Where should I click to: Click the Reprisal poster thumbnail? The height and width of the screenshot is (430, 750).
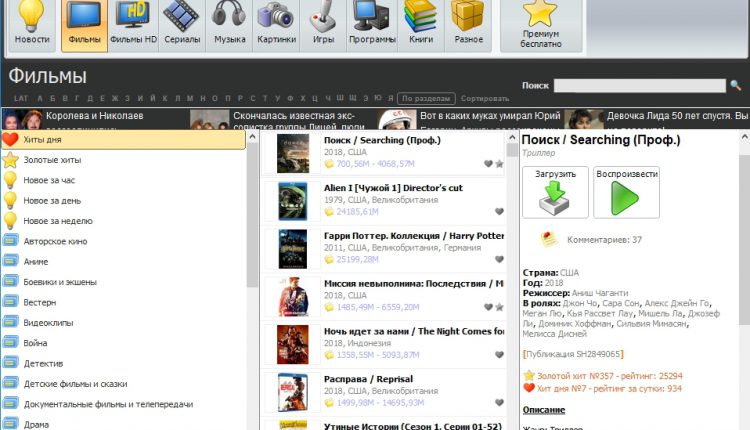(x=293, y=393)
